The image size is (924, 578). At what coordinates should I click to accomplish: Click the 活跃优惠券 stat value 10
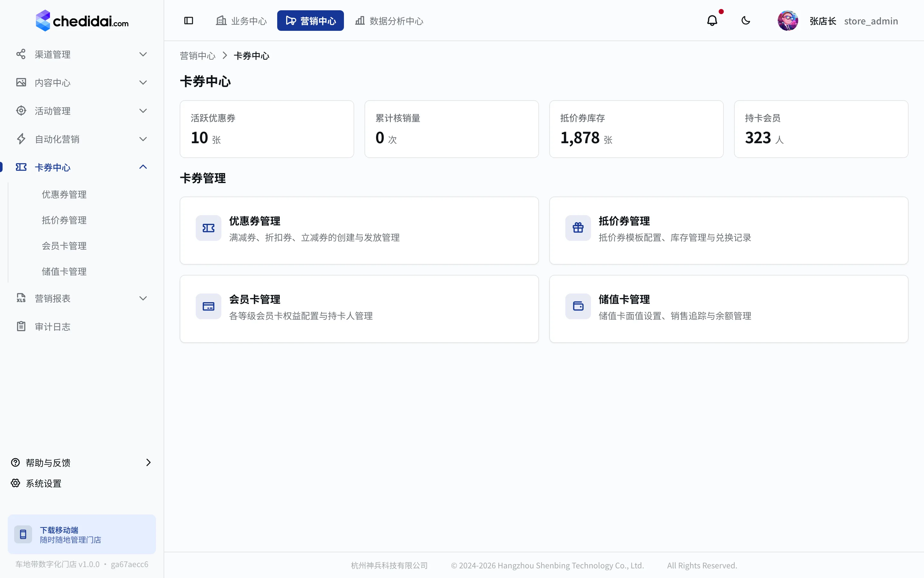199,138
